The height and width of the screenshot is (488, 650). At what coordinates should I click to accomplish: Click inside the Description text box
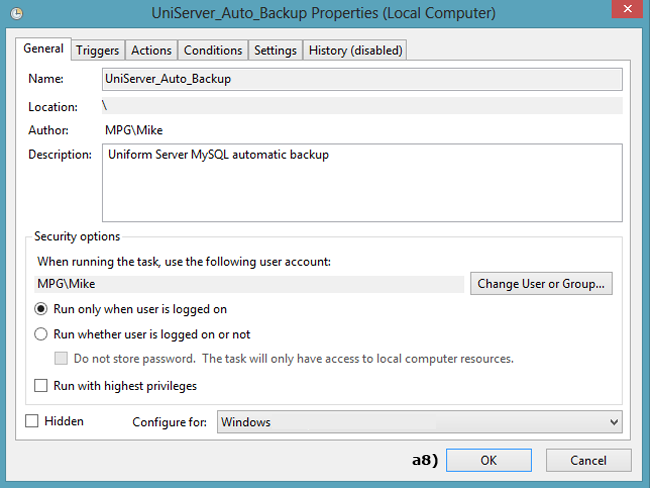click(362, 182)
